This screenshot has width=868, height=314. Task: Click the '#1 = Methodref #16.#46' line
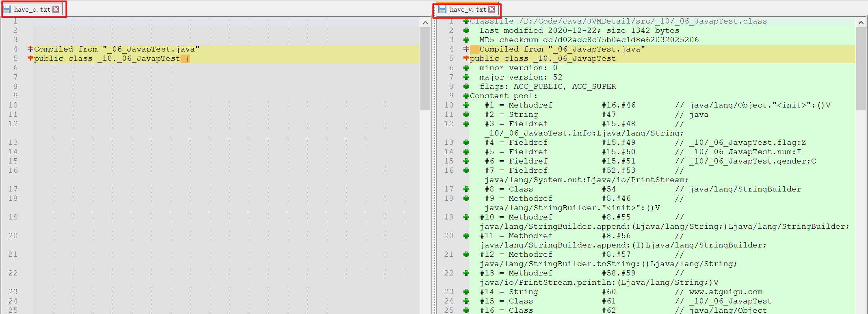pyautogui.click(x=658, y=105)
